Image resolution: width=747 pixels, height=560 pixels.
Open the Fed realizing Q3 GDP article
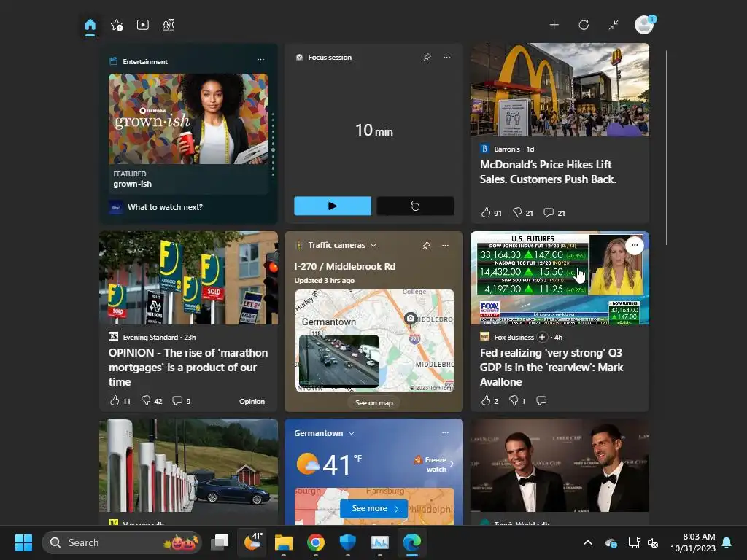coord(551,367)
